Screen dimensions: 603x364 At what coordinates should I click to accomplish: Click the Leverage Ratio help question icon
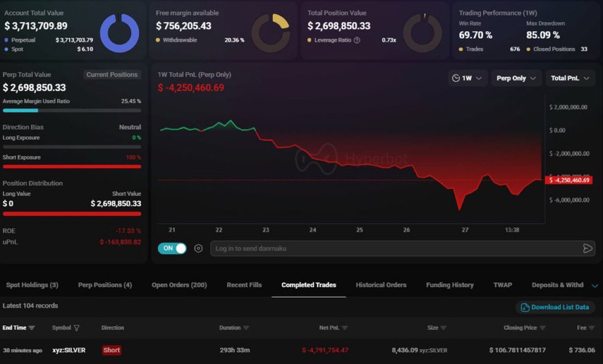pos(357,40)
